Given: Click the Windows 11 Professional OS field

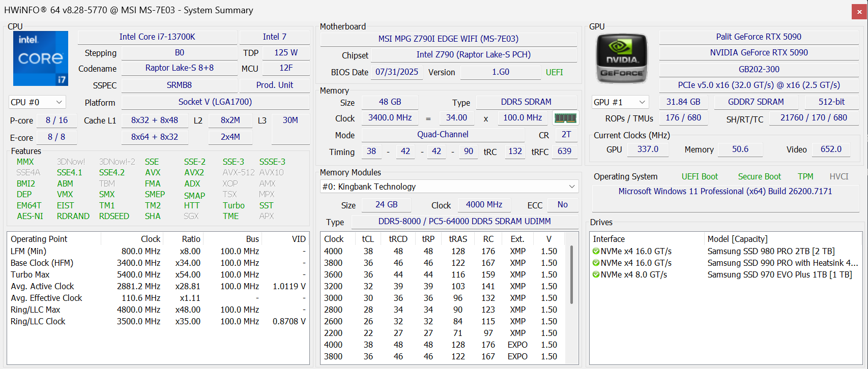Looking at the screenshot, I should tap(725, 192).
